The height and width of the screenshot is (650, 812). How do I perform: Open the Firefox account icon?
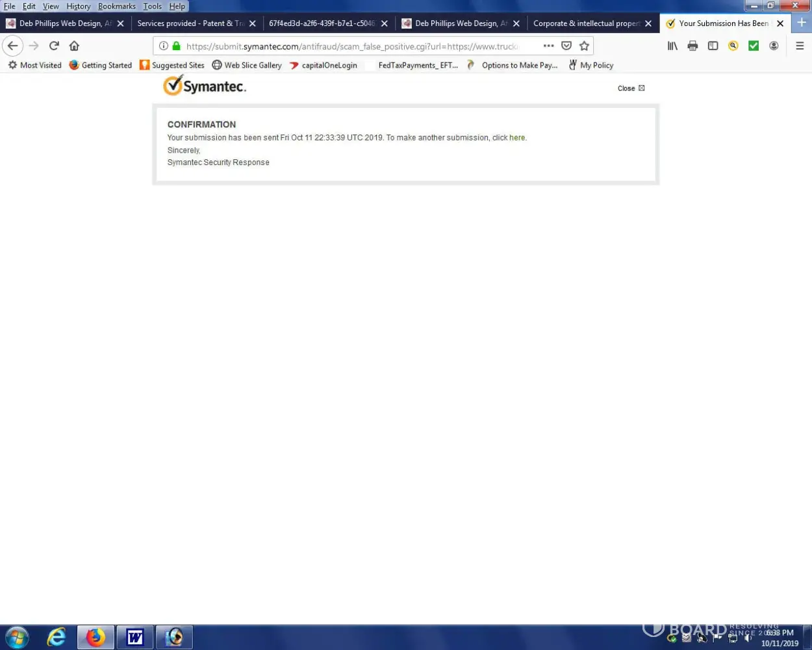[x=774, y=46]
